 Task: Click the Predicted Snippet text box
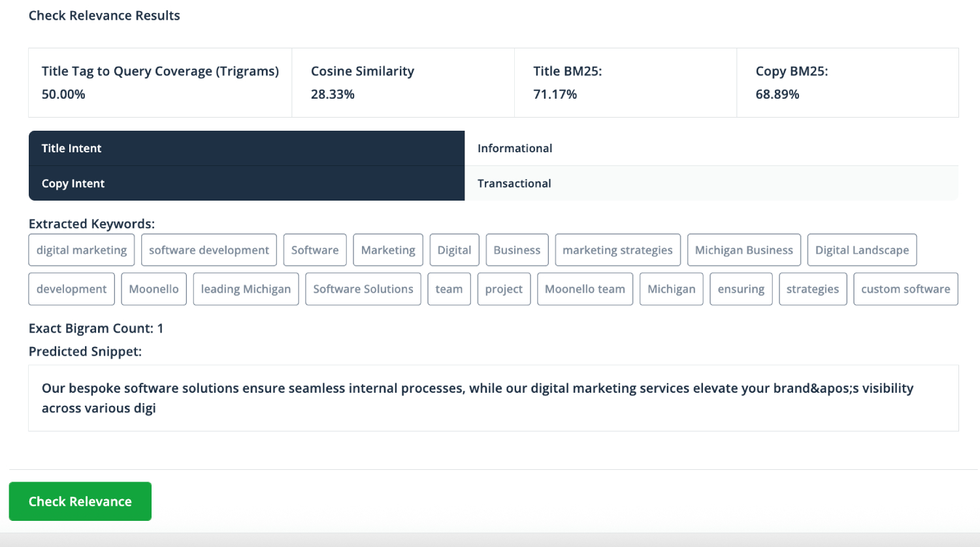[x=493, y=398]
